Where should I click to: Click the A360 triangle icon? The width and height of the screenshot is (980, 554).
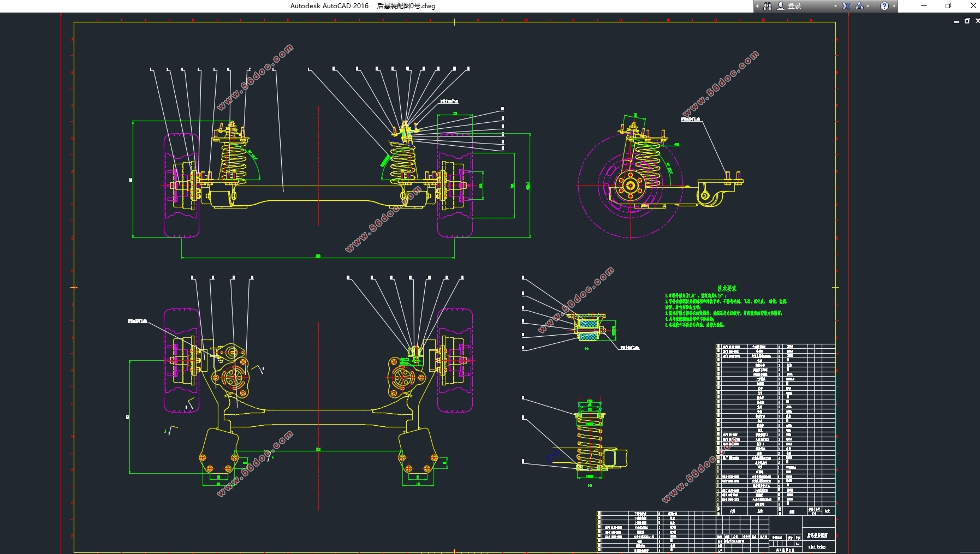tap(859, 6)
